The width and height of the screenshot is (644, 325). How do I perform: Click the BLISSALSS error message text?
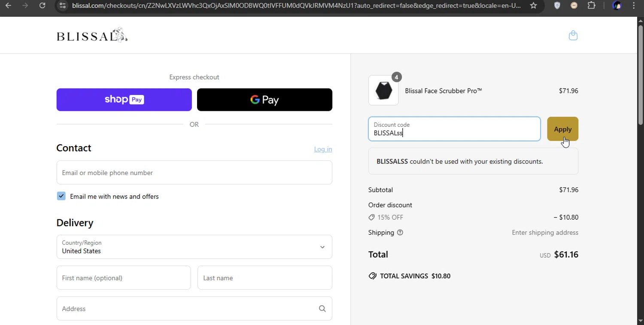(460, 162)
